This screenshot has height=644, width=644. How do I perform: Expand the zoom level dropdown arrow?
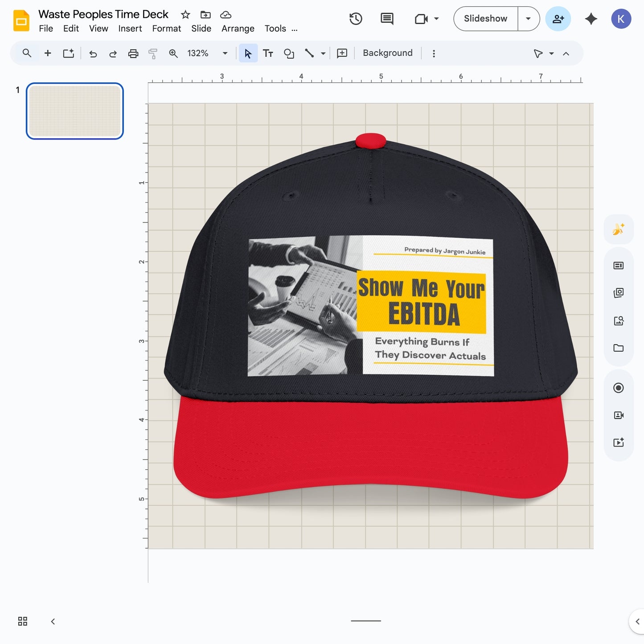[x=225, y=53]
